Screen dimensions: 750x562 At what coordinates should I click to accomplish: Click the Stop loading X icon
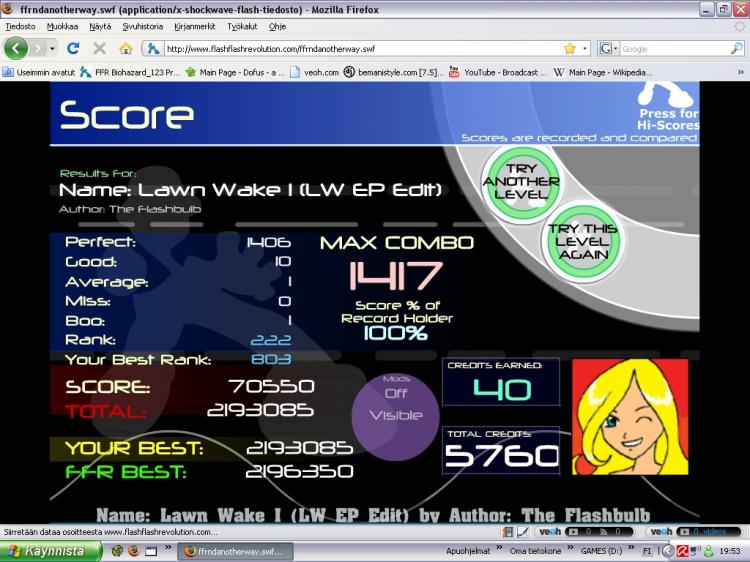pos(99,48)
